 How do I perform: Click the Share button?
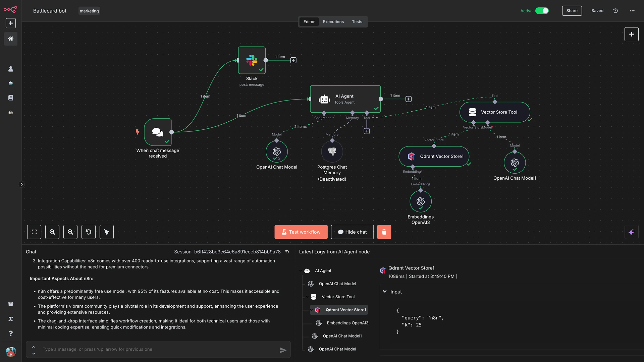[572, 11]
